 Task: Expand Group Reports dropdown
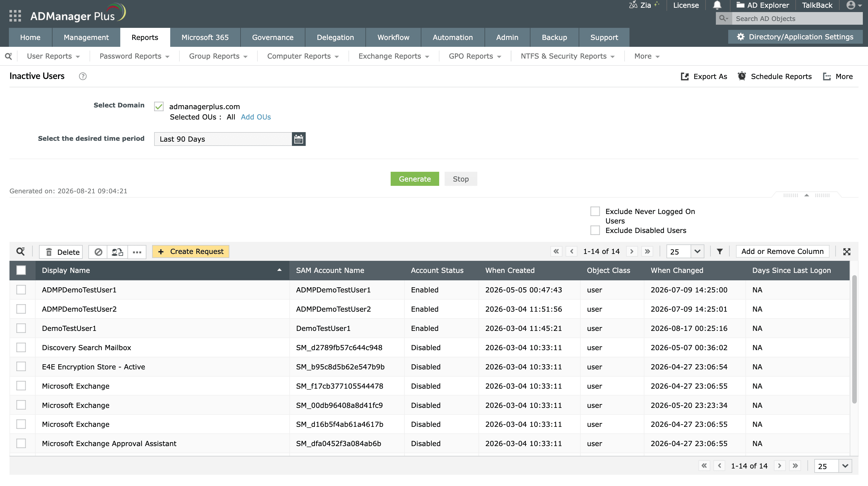[x=218, y=56]
